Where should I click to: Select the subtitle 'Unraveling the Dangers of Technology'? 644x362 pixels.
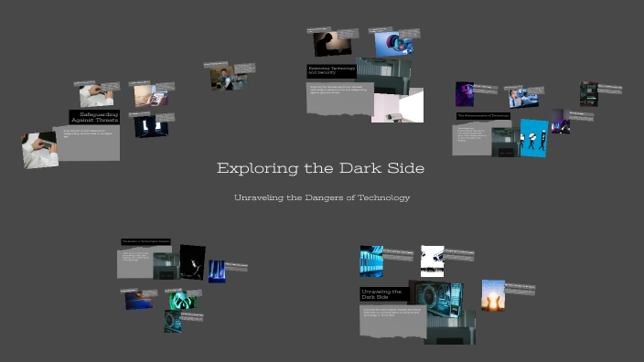tap(322, 197)
